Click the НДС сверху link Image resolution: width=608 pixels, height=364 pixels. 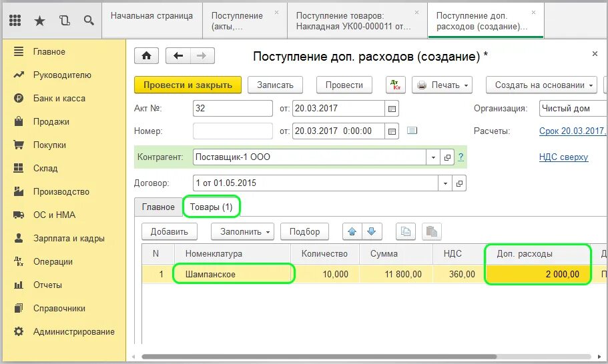tap(563, 157)
